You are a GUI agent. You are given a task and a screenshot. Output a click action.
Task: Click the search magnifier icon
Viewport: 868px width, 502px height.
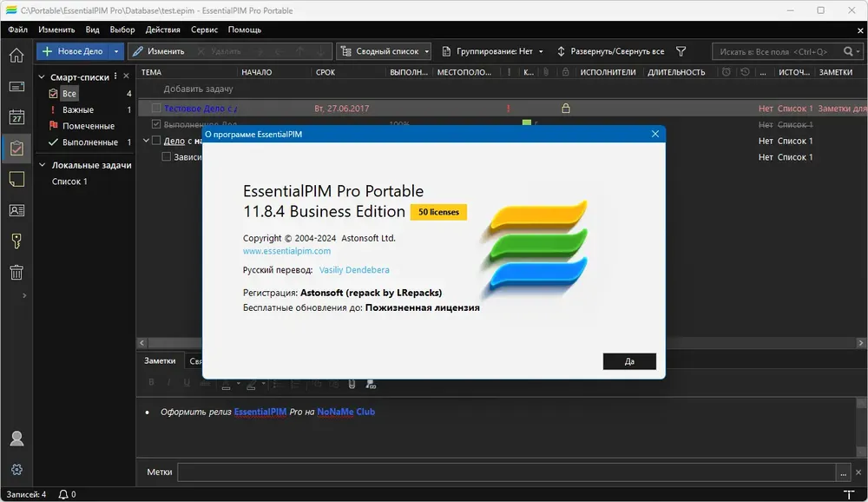click(848, 51)
